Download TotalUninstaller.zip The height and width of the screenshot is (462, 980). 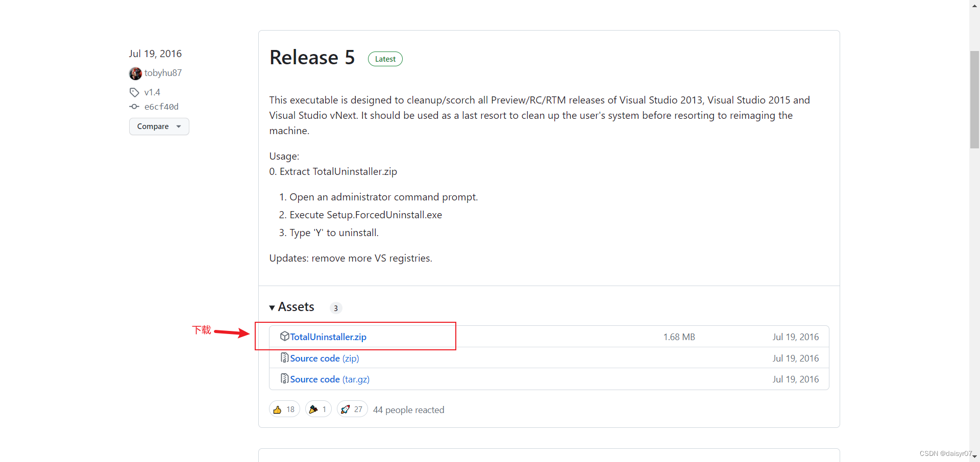pyautogui.click(x=328, y=337)
